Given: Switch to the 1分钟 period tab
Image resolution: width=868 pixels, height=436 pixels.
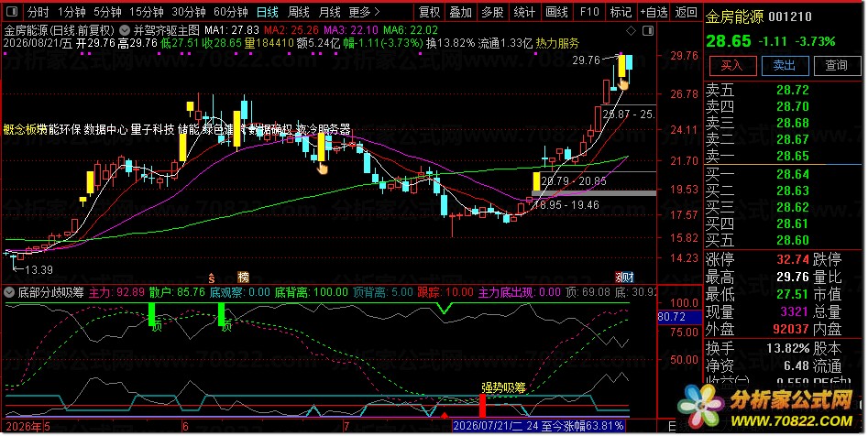Looking at the screenshot, I should point(71,12).
